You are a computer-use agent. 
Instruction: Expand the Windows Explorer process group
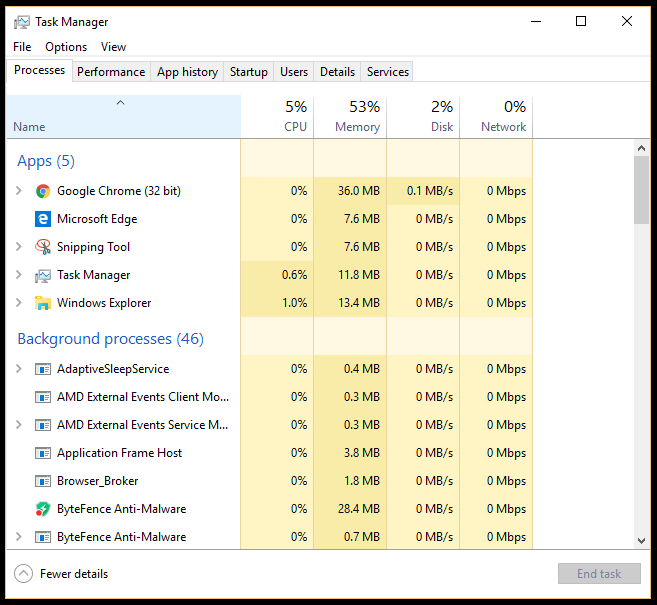[18, 302]
